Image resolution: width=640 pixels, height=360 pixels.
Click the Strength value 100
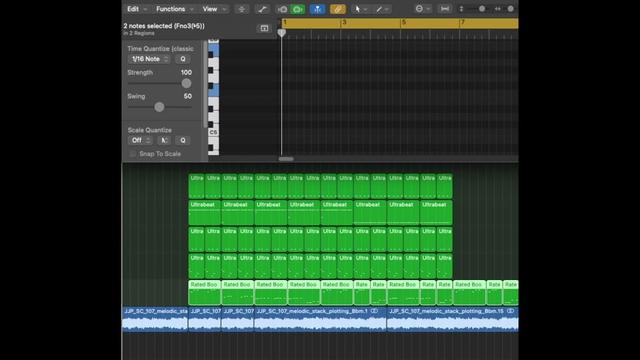tap(186, 72)
